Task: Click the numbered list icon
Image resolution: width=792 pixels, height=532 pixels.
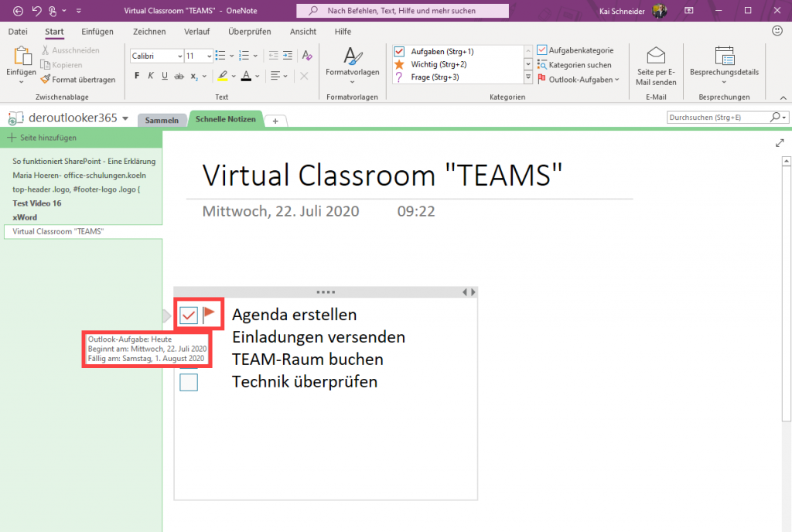Action: (x=244, y=56)
